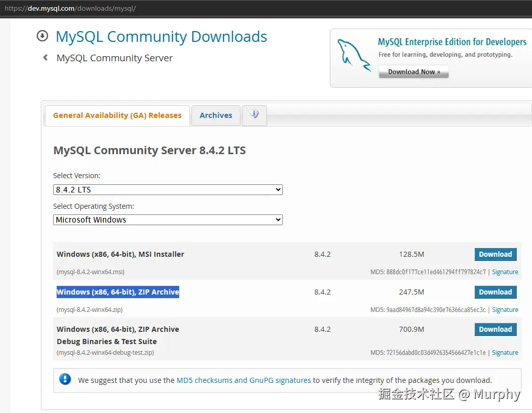Click the Debug Binaries & Test Suite text
Image resolution: width=532 pixels, height=413 pixels.
coord(107,342)
